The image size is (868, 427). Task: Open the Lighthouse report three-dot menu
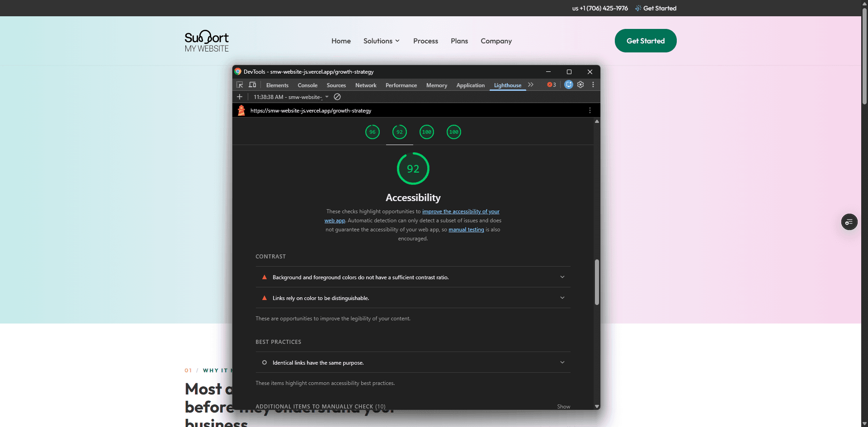(x=590, y=110)
